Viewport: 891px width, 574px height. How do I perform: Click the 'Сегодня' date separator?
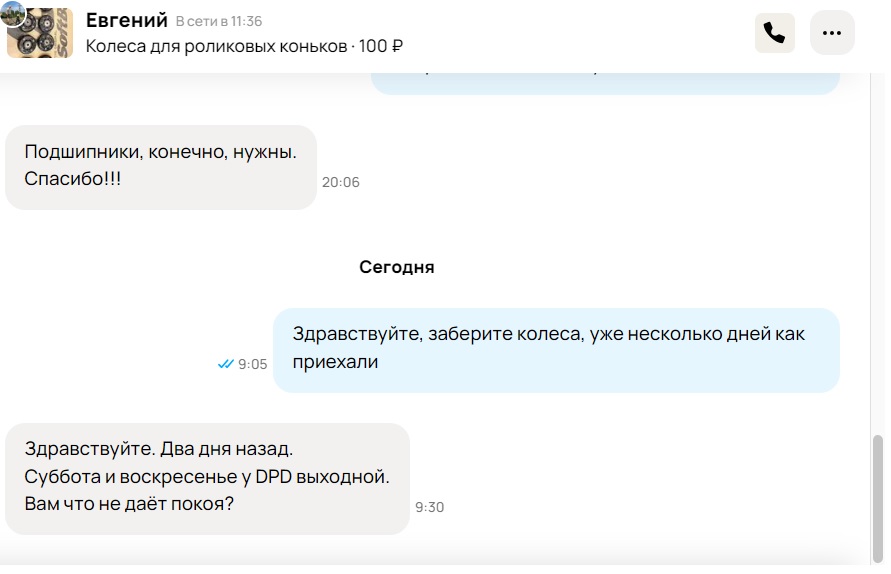pos(397,267)
